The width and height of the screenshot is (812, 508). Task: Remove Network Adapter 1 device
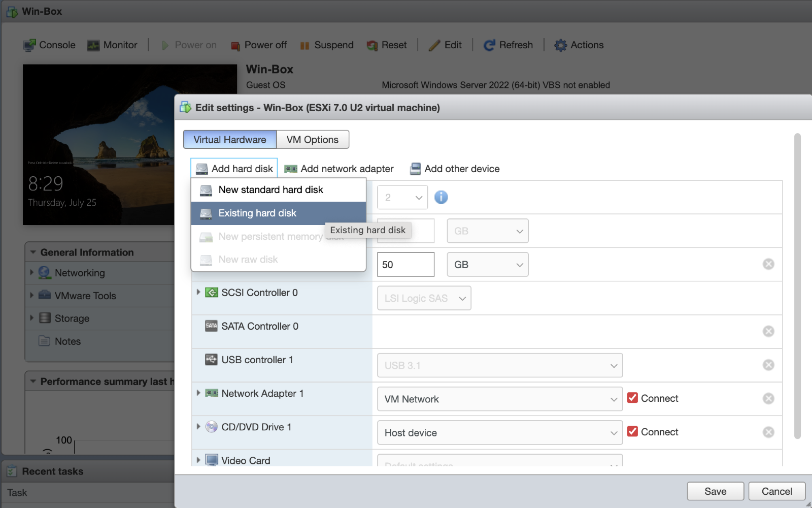tap(768, 398)
